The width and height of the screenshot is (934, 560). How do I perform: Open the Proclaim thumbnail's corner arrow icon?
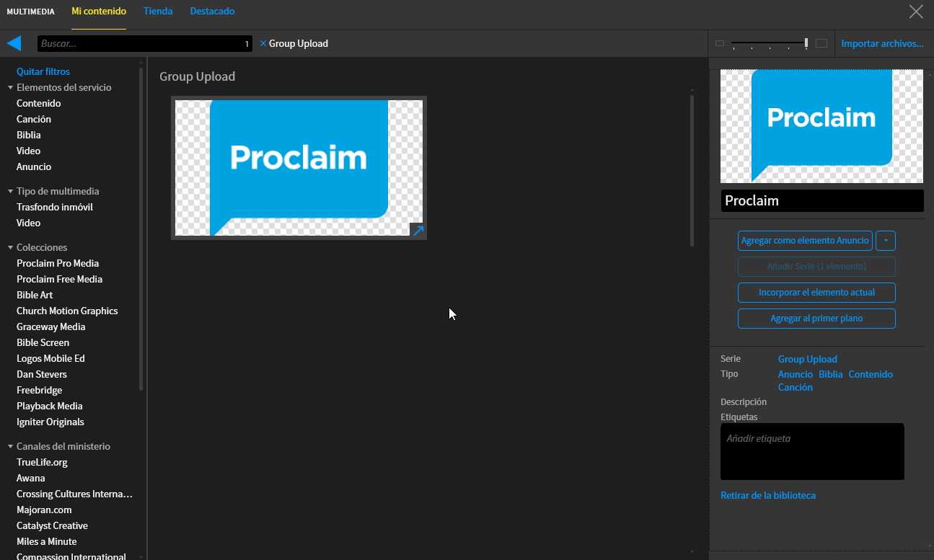tap(418, 231)
